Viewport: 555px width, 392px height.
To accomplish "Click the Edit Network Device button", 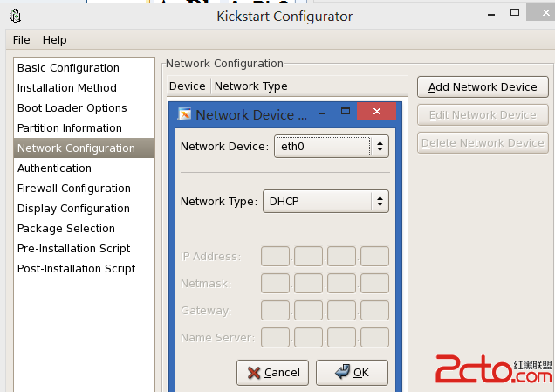I will (483, 114).
